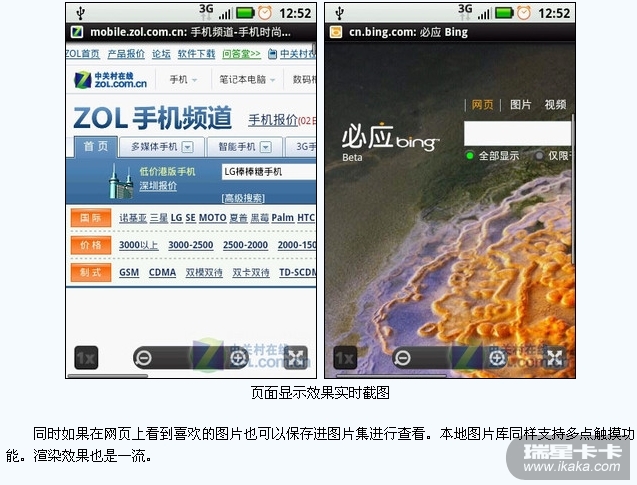Click 2500-2000 price range link
This screenshot has width=637, height=485.
tap(245, 245)
